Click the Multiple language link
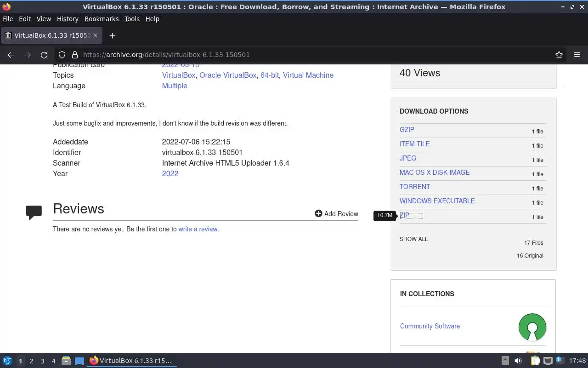Image resolution: width=588 pixels, height=368 pixels. 175,86
